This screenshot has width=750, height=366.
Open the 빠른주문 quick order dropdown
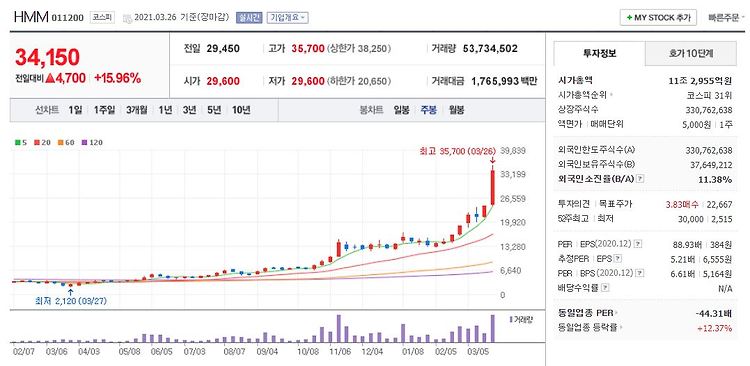click(x=727, y=18)
